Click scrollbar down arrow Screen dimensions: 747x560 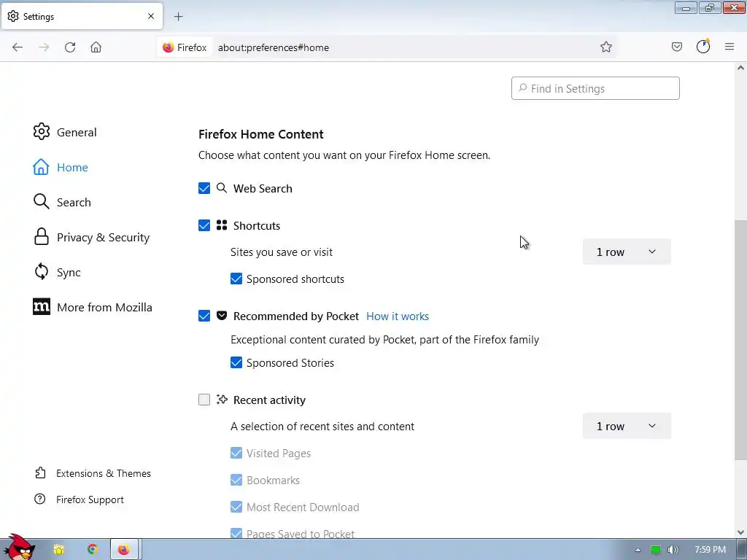[740, 532]
